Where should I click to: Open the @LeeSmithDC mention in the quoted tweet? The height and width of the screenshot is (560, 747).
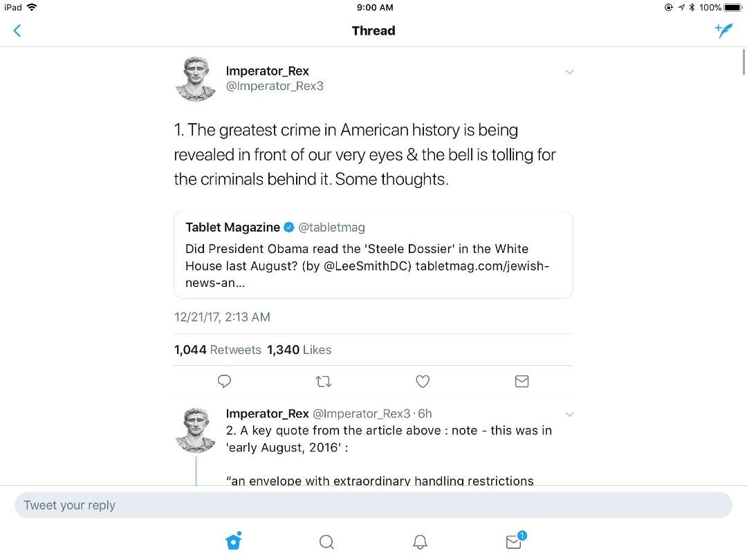367,265
